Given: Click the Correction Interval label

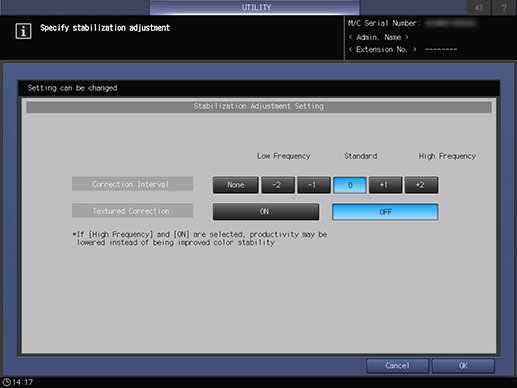Looking at the screenshot, I should 132,184.
